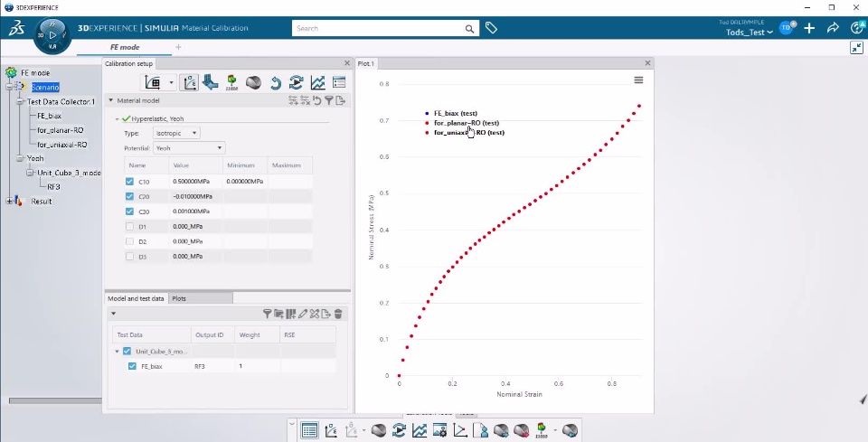This screenshot has height=442, width=868.
Task: Toggle FE_biax (test) legend entry
Action: click(x=455, y=113)
